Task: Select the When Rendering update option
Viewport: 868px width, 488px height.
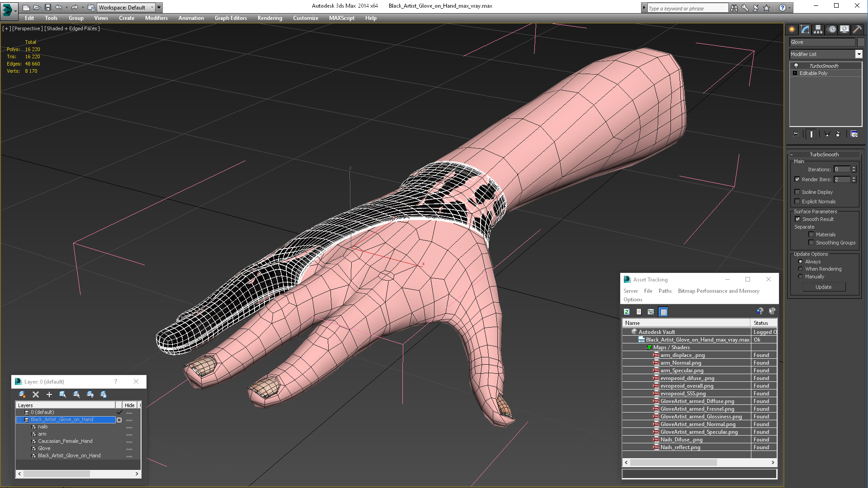Action: 800,269
